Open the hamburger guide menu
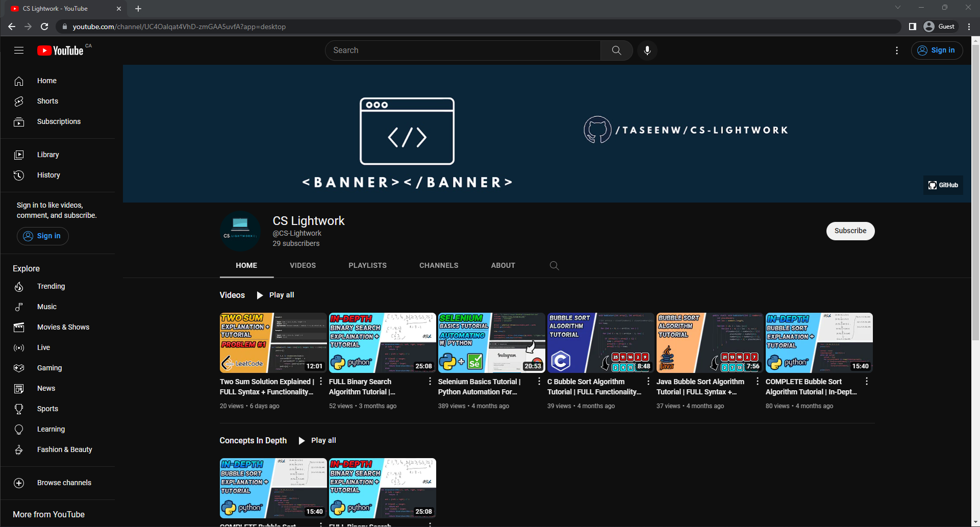This screenshot has width=980, height=527. pyautogui.click(x=19, y=51)
